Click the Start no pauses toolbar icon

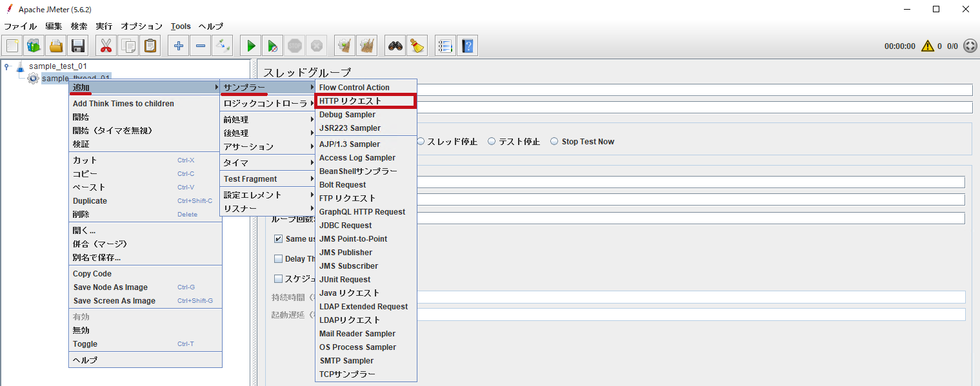tap(273, 46)
